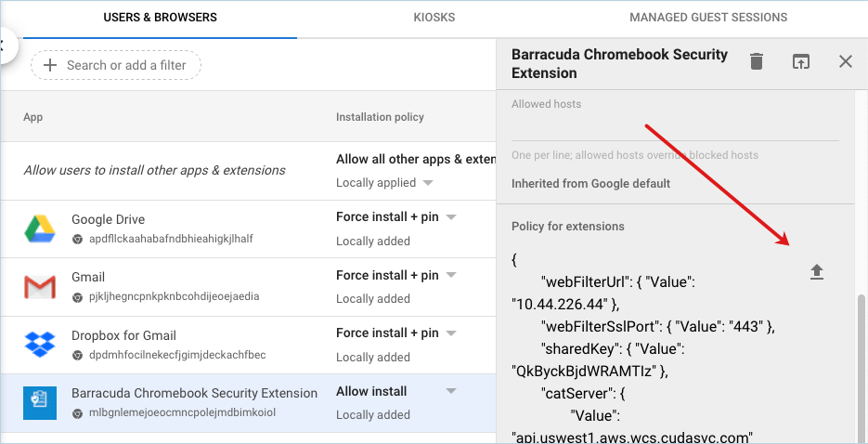Click Chrome icon beside Dropbox extension ID
Screen dimensions: 868x444
click(x=77, y=356)
